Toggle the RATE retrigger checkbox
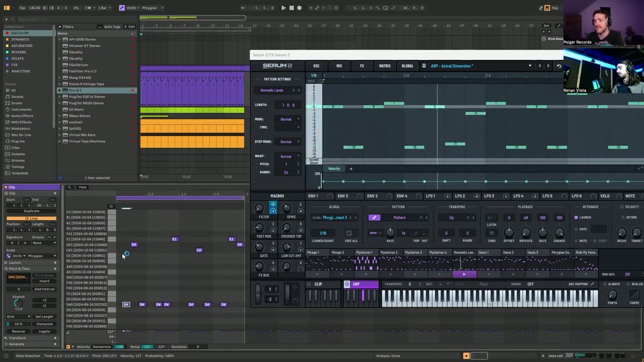This screenshot has width=644, height=362. [x=576, y=229]
